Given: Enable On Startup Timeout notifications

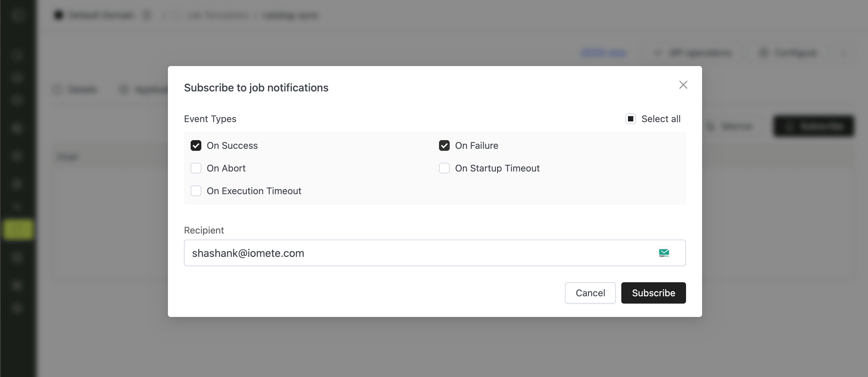Looking at the screenshot, I should pos(444,168).
